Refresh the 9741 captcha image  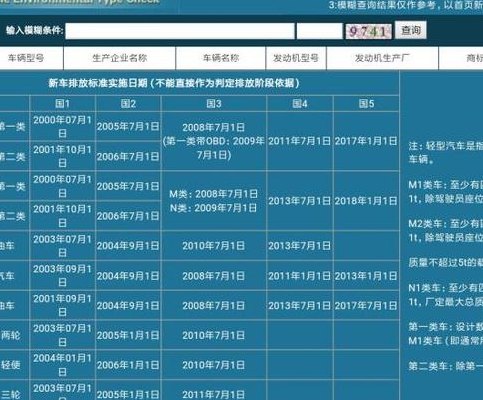[368, 32]
